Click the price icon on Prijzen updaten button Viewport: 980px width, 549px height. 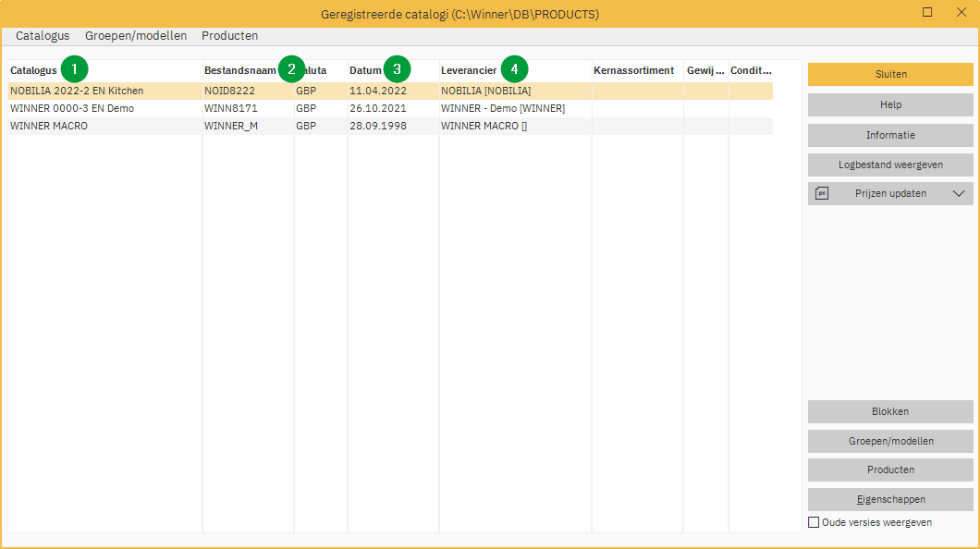(821, 193)
